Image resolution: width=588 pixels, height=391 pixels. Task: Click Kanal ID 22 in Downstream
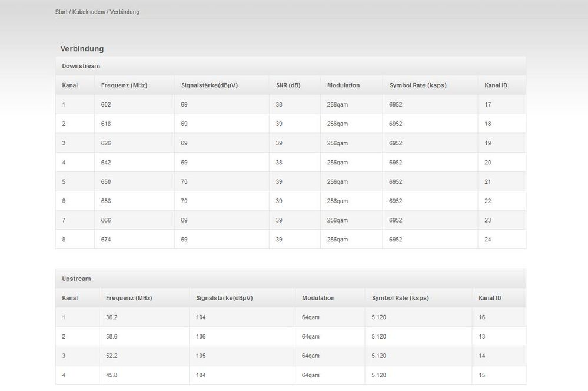(487, 201)
